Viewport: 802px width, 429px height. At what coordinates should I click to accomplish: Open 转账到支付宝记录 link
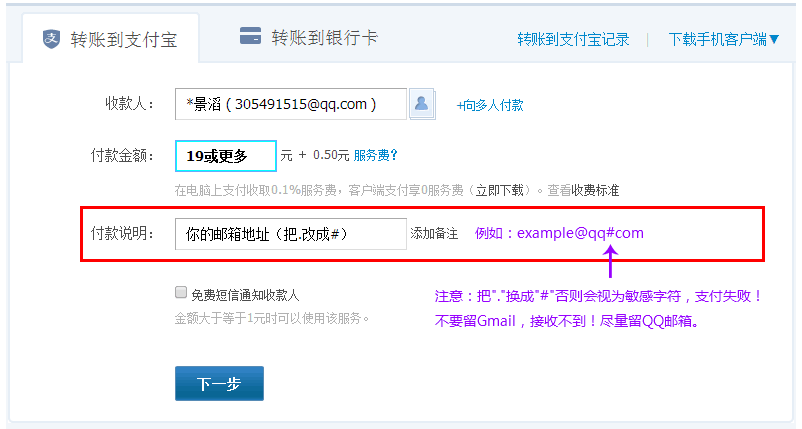tap(573, 39)
